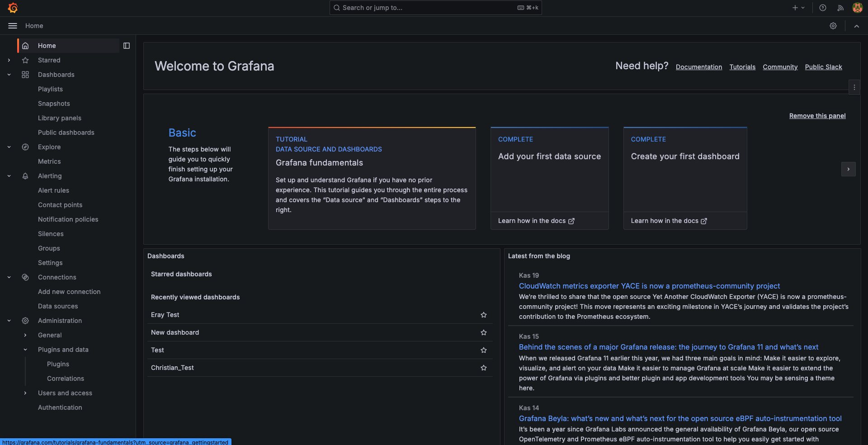Go to Notification policies

pyautogui.click(x=68, y=219)
